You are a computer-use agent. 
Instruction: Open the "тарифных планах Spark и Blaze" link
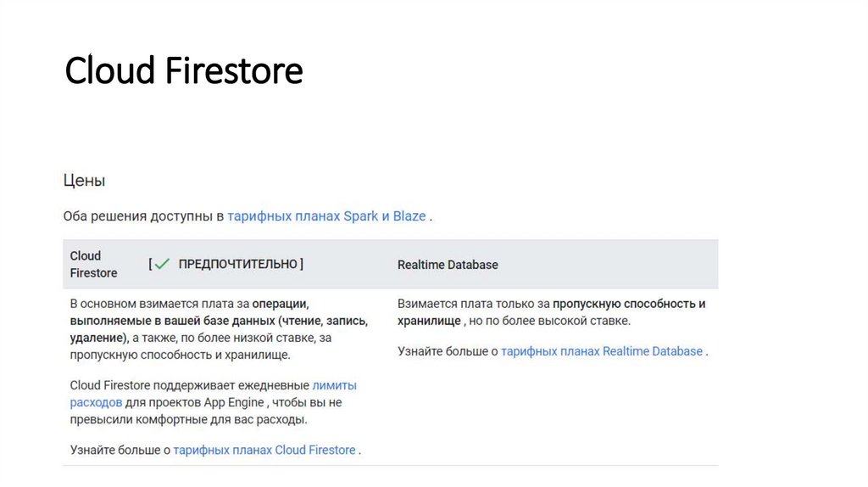[326, 216]
